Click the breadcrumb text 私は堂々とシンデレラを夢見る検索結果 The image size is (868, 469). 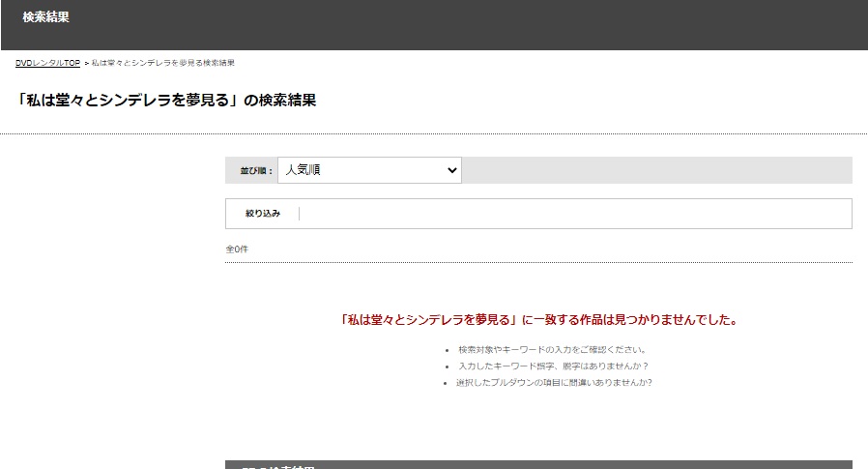pos(162,63)
